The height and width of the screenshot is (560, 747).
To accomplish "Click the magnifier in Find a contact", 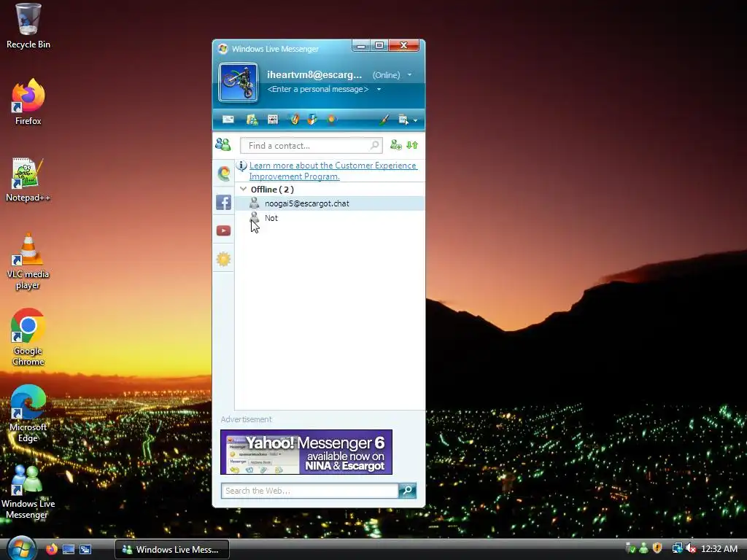I will coord(375,145).
